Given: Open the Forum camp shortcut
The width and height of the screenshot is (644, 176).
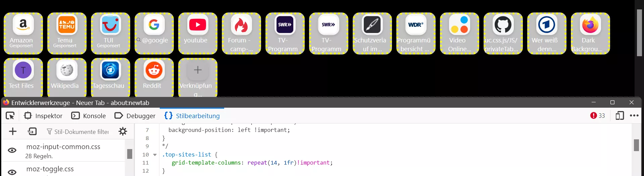Looking at the screenshot, I should pyautogui.click(x=241, y=33).
